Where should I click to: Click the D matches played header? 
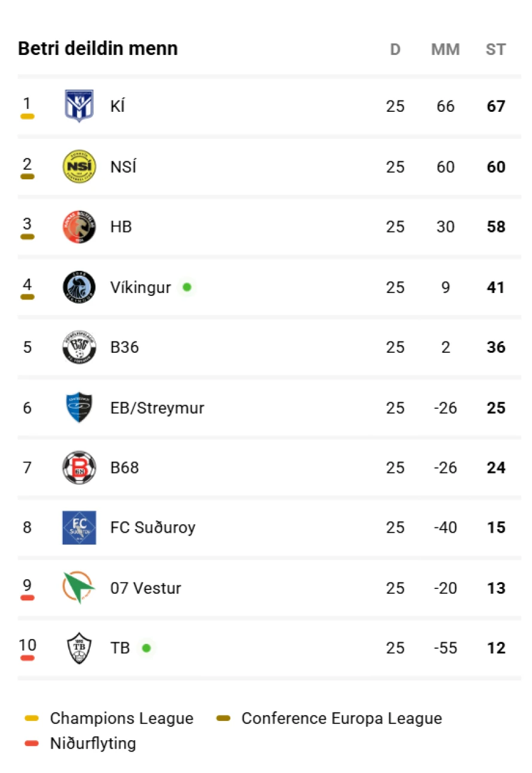tap(395, 50)
